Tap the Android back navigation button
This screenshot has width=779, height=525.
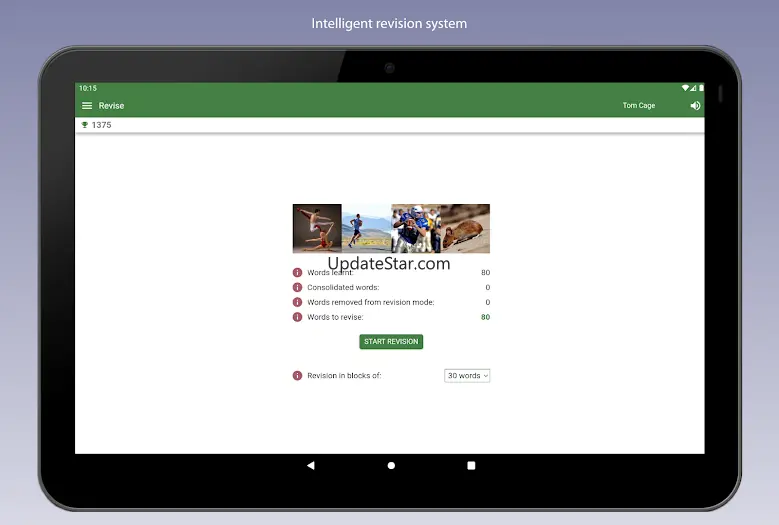pos(311,466)
